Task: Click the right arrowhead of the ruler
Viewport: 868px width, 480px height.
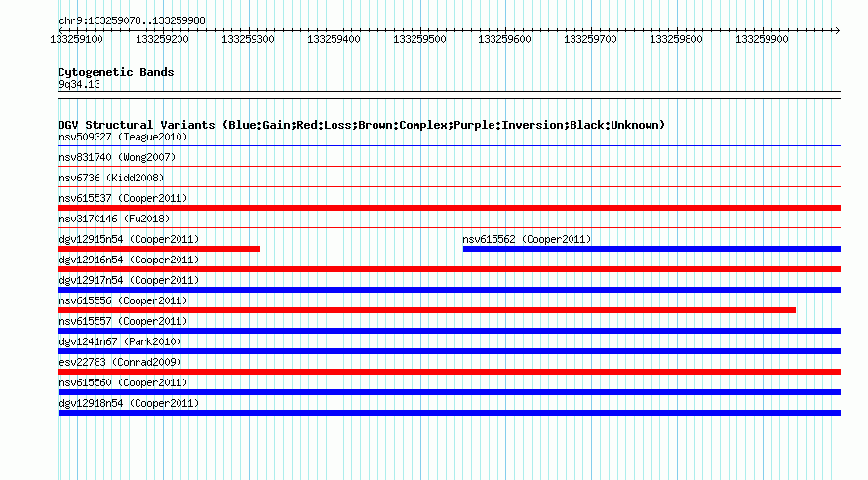Action: coord(838,30)
